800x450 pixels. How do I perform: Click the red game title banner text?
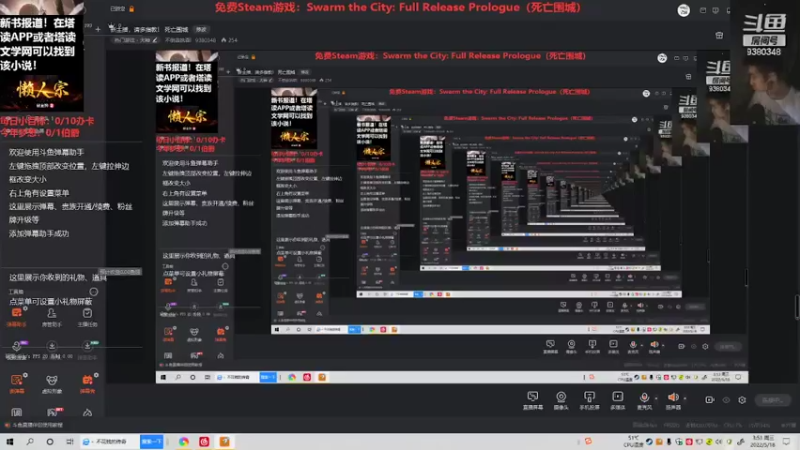pos(397,8)
